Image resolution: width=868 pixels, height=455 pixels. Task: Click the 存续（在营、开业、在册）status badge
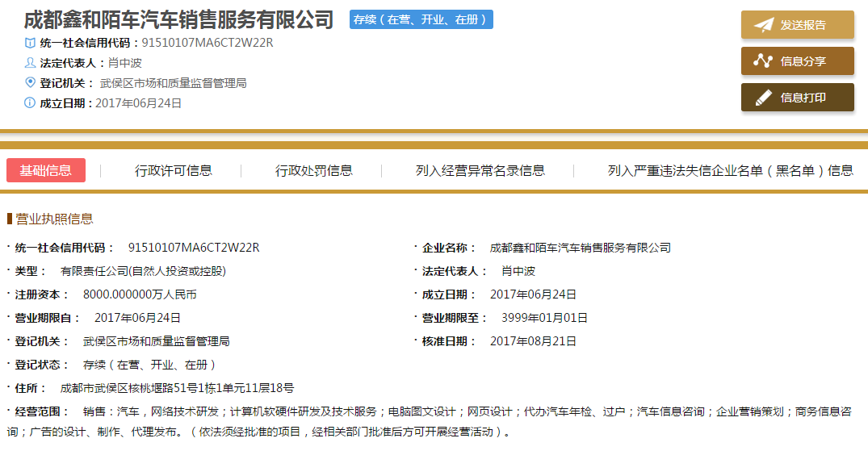[421, 19]
